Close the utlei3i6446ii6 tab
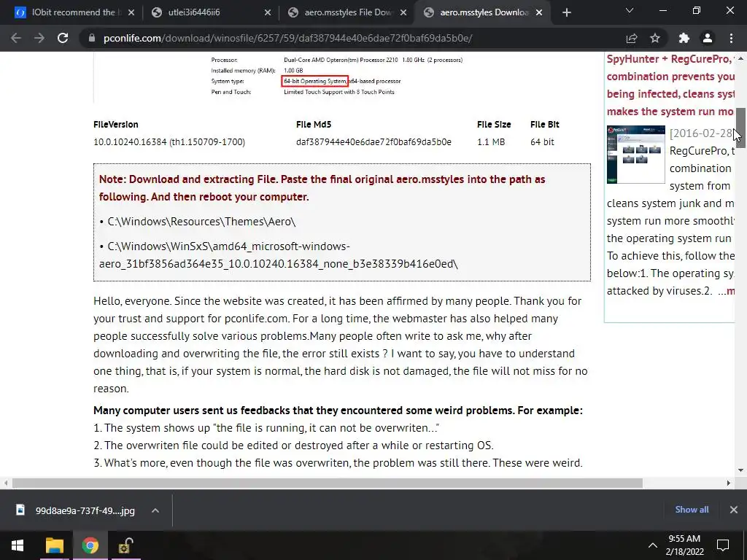747x560 pixels. coord(268,12)
